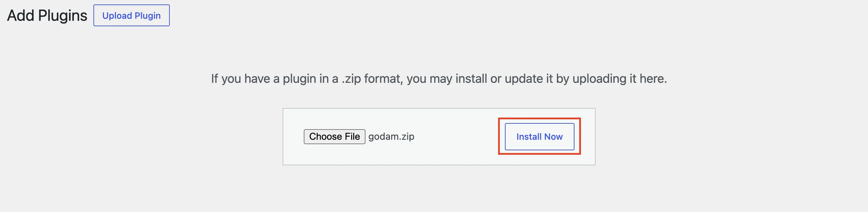Viewport: 868px width, 212px height.
Task: Select the godam.zip file name label
Action: click(x=391, y=137)
